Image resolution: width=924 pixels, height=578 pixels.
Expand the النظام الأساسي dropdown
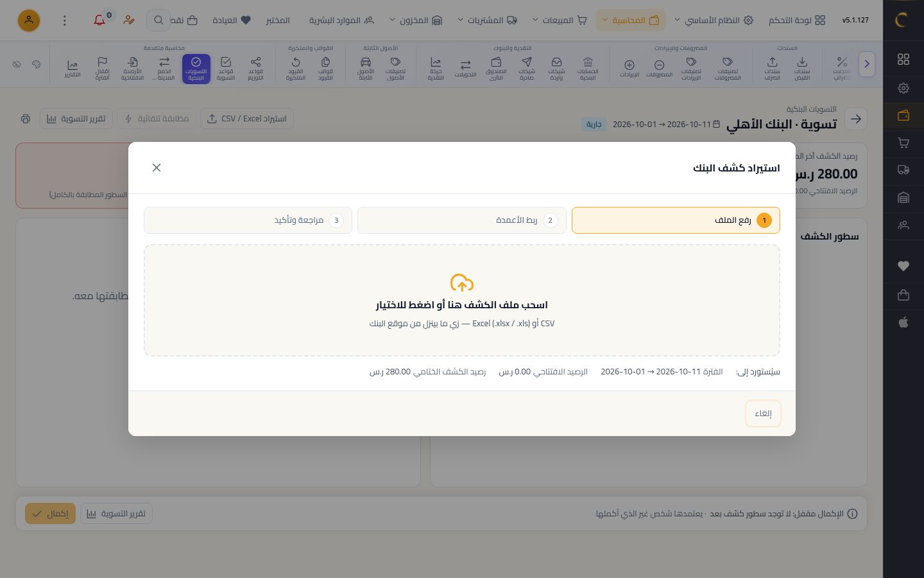click(x=714, y=21)
